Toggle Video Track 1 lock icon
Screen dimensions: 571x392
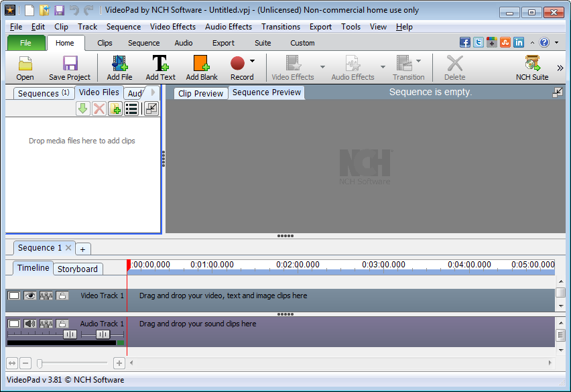tap(62, 296)
